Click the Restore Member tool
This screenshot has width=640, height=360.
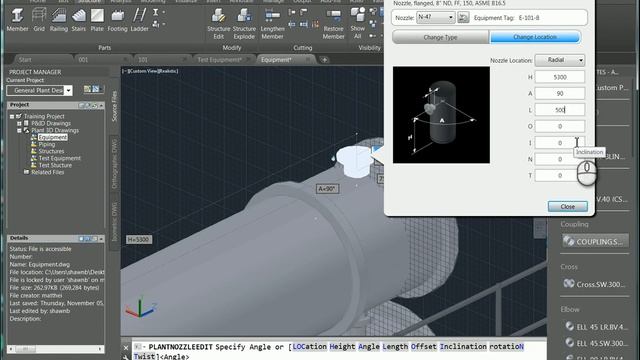coord(333,24)
